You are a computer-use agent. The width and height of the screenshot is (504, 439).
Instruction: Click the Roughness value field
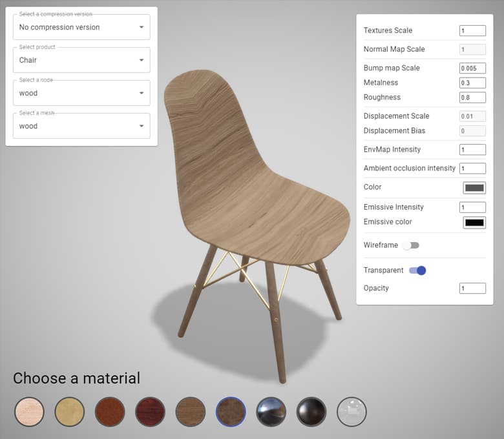pos(472,97)
